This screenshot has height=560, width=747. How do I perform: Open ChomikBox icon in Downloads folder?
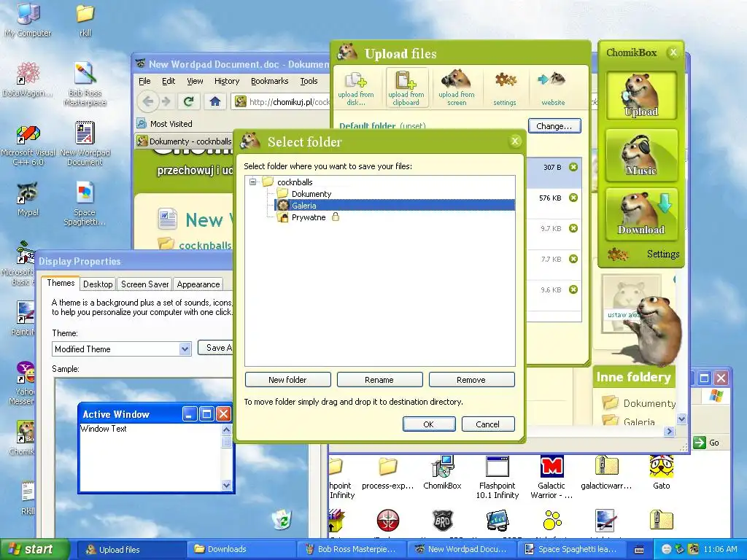click(x=442, y=472)
